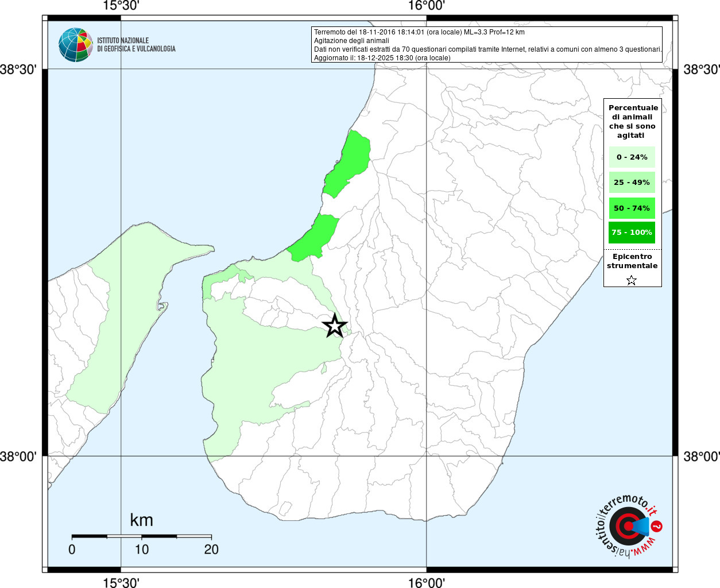Click the top 16°00' longitude label

426,6
